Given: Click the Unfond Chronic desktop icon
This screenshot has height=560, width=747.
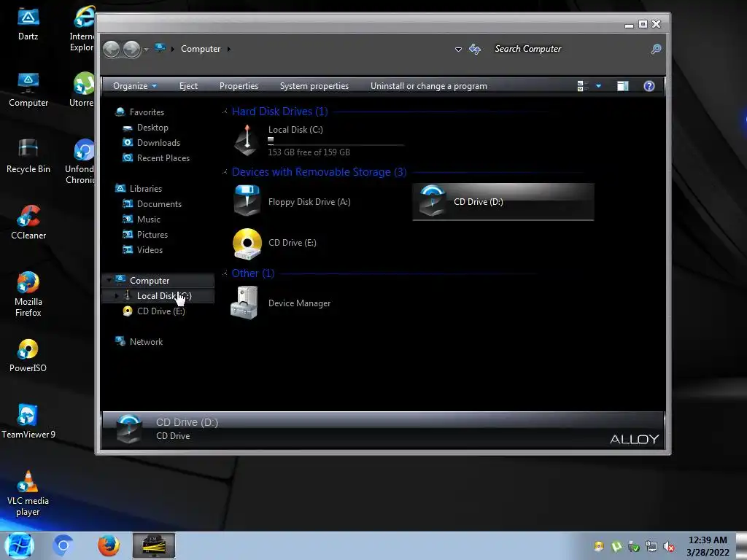Looking at the screenshot, I should pos(80,161).
